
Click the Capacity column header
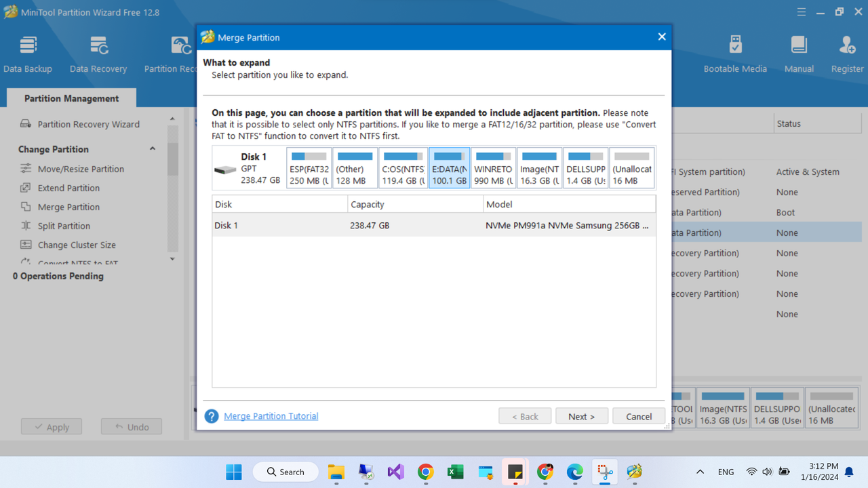(415, 204)
